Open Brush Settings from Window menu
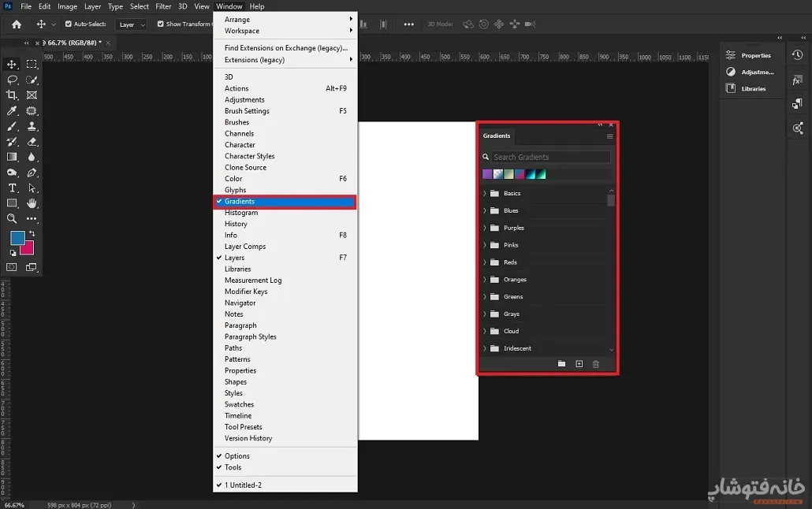 tap(247, 111)
